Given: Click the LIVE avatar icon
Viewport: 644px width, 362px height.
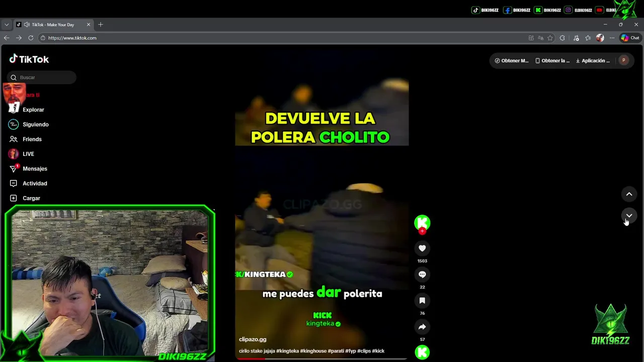Looking at the screenshot, I should [14, 154].
